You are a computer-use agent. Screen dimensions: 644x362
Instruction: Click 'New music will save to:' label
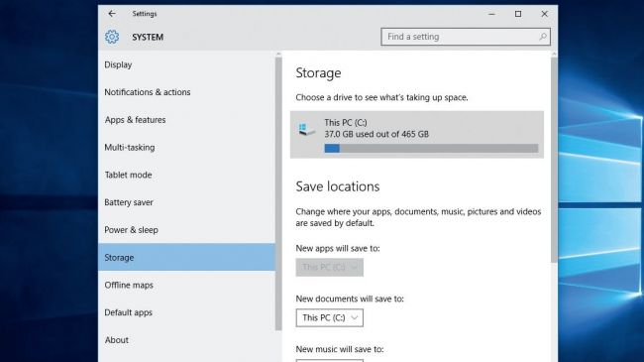point(340,349)
